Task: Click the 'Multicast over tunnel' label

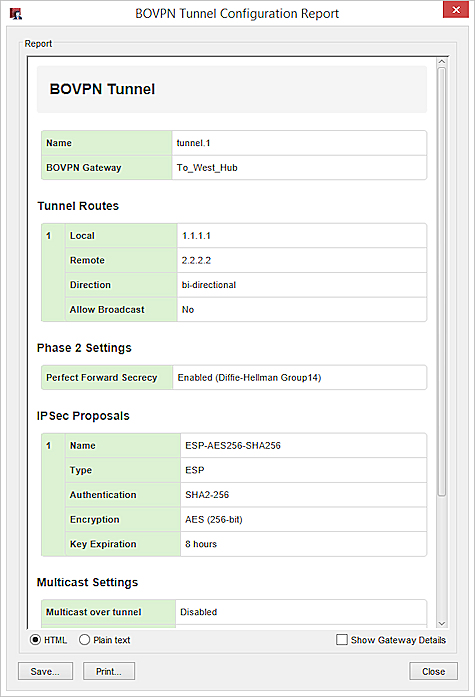Action: [93, 612]
